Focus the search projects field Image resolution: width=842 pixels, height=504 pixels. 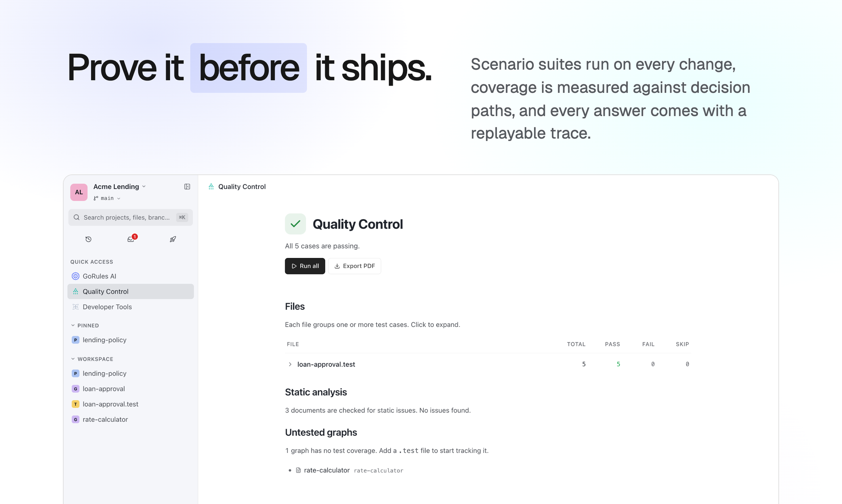point(131,217)
